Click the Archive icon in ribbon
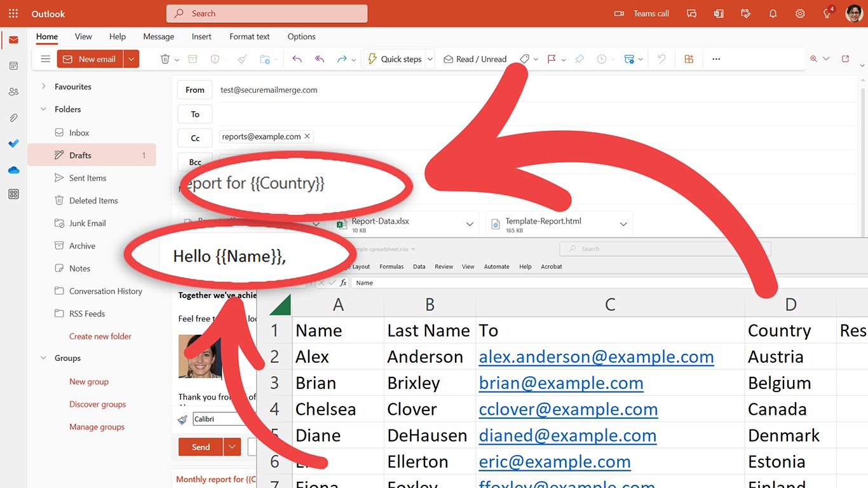 [x=193, y=59]
